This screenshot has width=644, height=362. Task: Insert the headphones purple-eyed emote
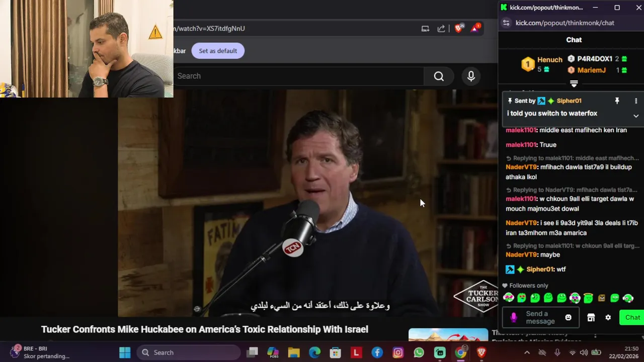point(575,298)
